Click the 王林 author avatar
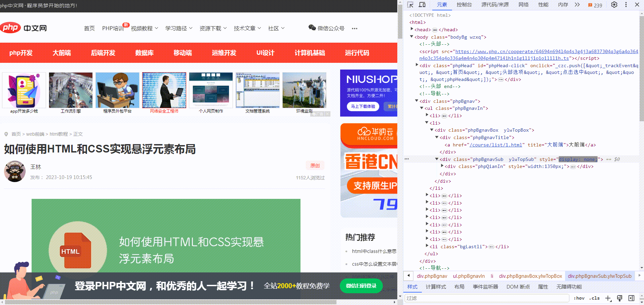Screen dimensions: 644x305 pos(15,171)
